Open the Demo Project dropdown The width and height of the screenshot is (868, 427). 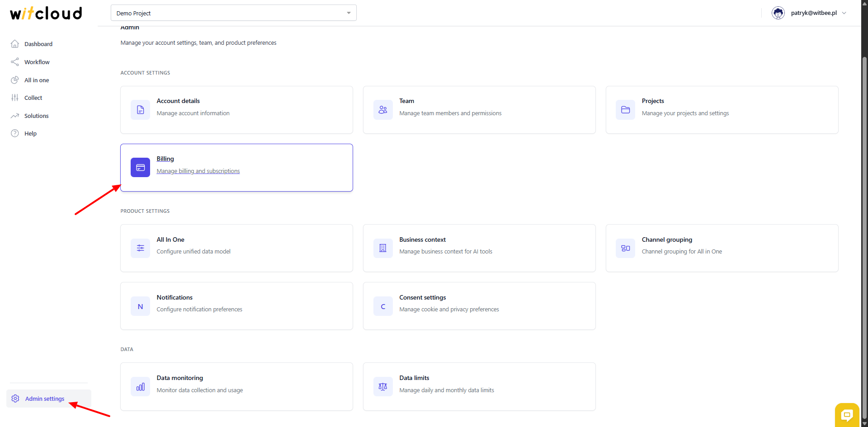[233, 13]
